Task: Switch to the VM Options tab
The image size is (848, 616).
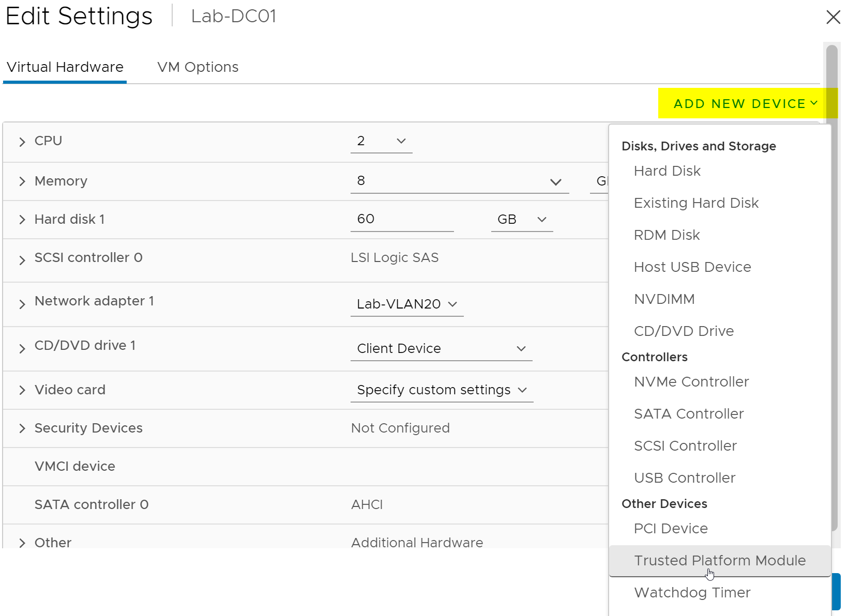Action: (198, 67)
